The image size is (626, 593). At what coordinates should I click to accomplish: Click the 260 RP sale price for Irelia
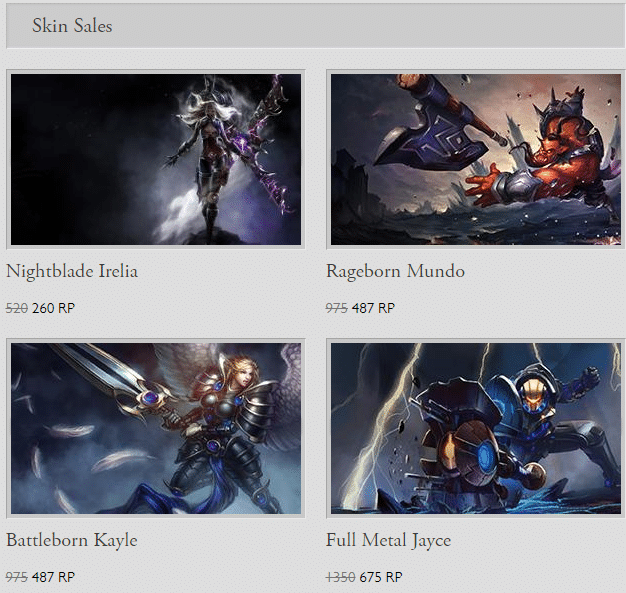53,308
